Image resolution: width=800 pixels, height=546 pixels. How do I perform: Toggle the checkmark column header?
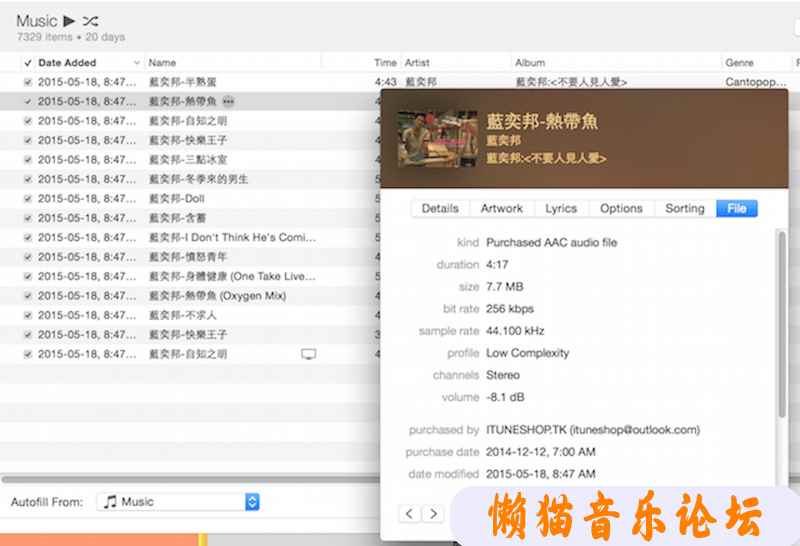click(x=28, y=63)
